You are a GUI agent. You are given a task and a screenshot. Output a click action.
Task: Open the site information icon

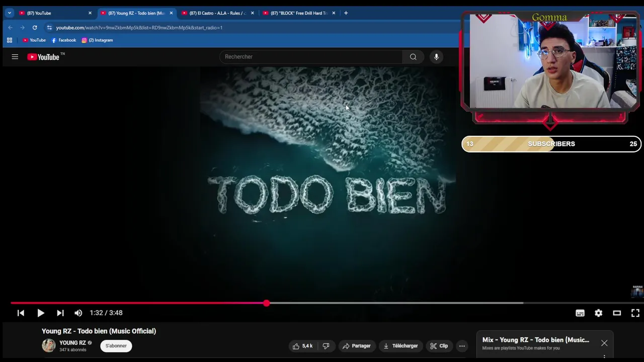(49, 28)
